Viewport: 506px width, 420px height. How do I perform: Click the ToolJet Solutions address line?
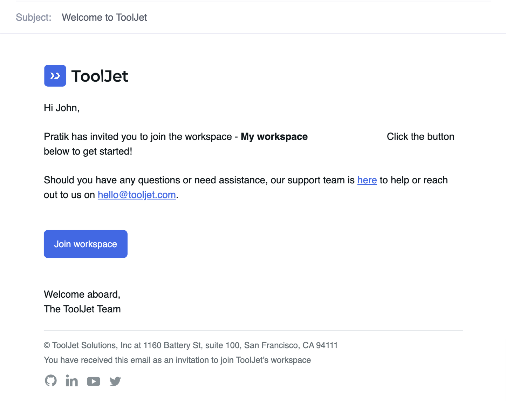[191, 345]
